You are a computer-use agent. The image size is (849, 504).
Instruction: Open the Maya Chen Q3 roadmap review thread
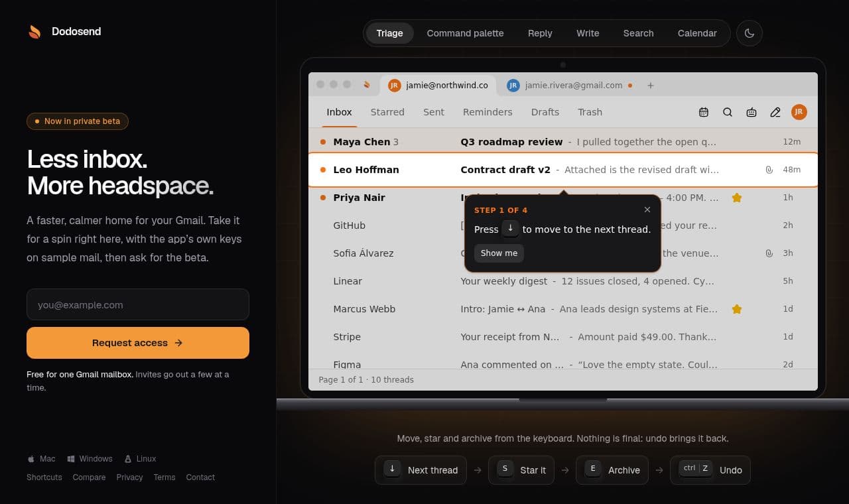click(x=563, y=142)
